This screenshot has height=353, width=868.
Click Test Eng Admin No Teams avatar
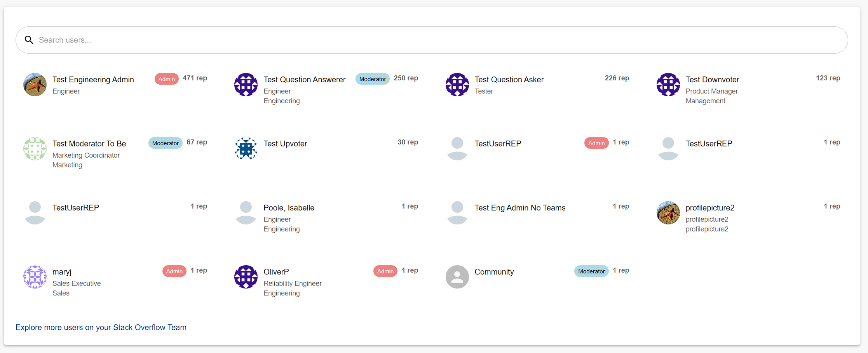pos(457,213)
